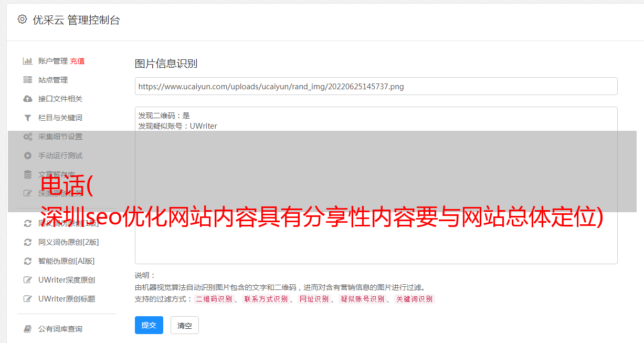Click the play circle icon beside 手动运行测试
This screenshot has height=343, width=644.
pyautogui.click(x=28, y=155)
